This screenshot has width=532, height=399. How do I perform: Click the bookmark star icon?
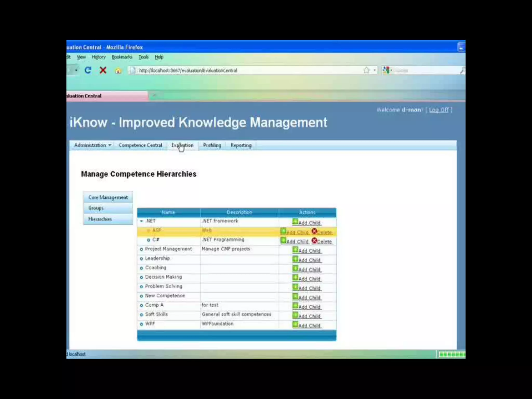pyautogui.click(x=366, y=70)
